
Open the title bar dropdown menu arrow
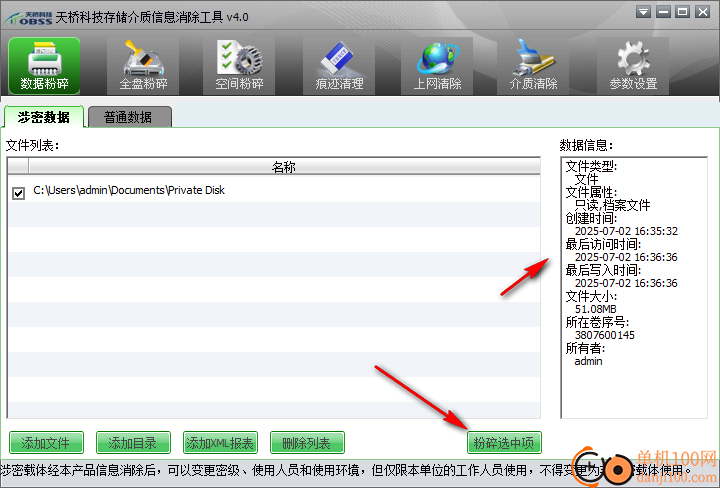(x=643, y=12)
